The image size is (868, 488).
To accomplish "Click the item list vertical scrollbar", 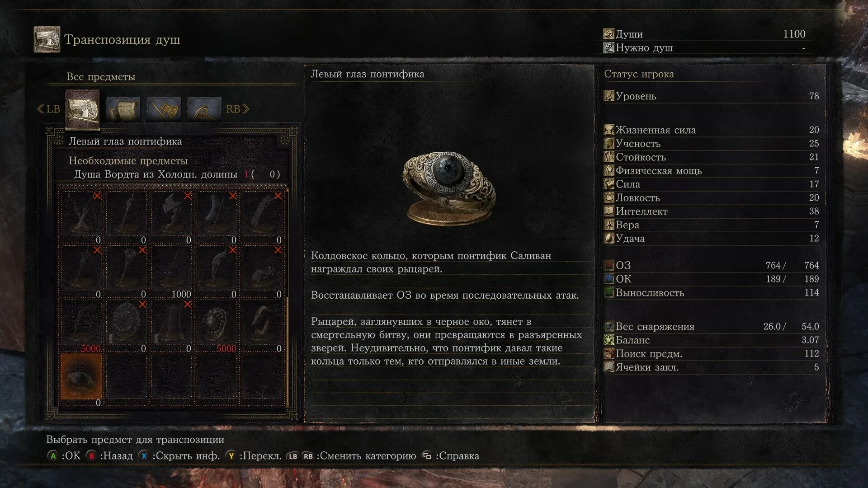I will [287, 298].
